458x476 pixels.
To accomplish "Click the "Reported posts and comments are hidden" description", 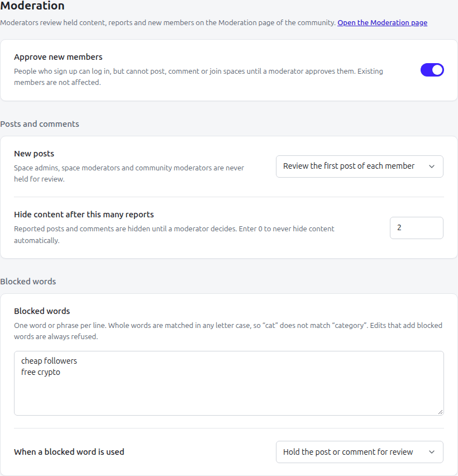I will (174, 234).
